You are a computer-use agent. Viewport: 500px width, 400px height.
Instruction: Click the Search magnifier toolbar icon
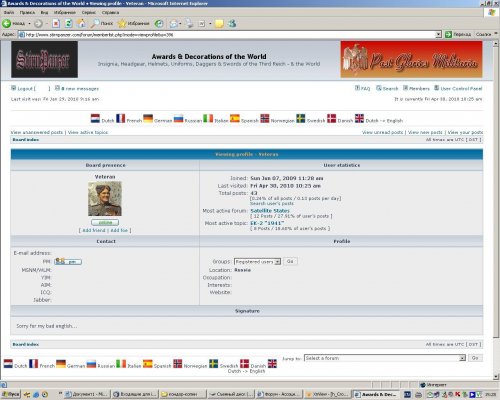(95, 23)
